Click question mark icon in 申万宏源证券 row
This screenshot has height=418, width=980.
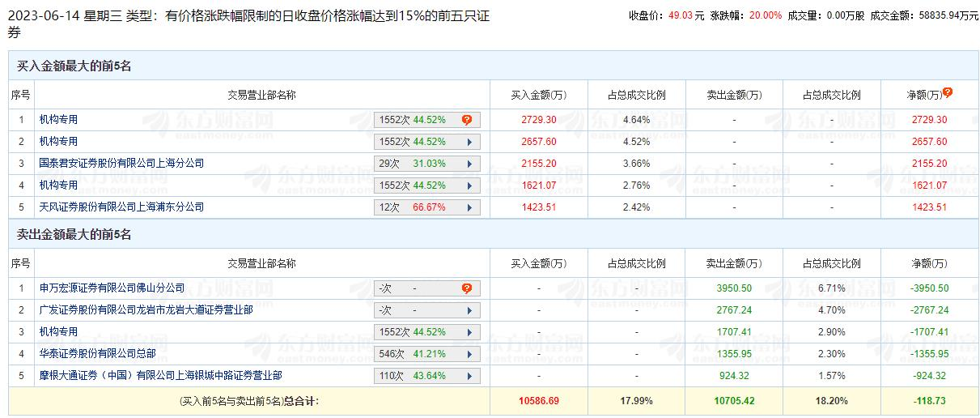(x=467, y=288)
